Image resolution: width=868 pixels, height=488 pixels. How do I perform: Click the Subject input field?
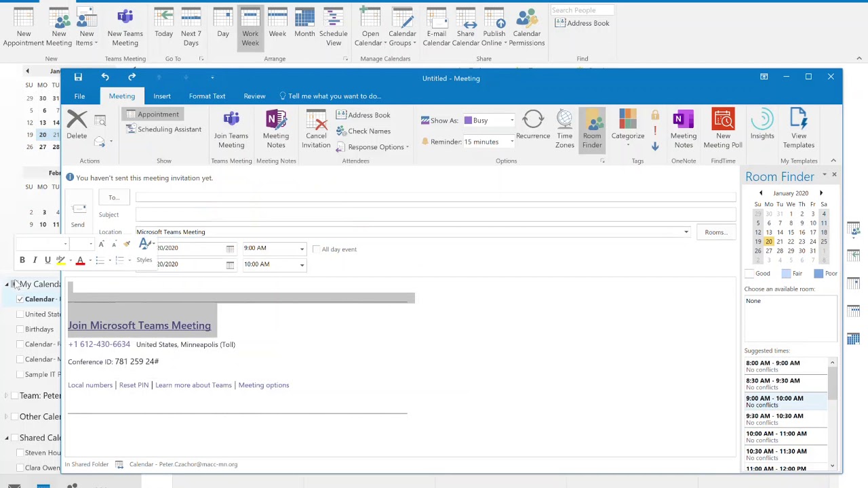pyautogui.click(x=435, y=215)
